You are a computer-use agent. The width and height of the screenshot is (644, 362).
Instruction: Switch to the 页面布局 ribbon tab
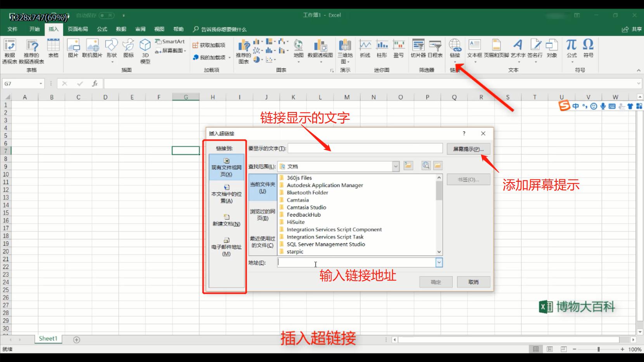[x=77, y=29]
